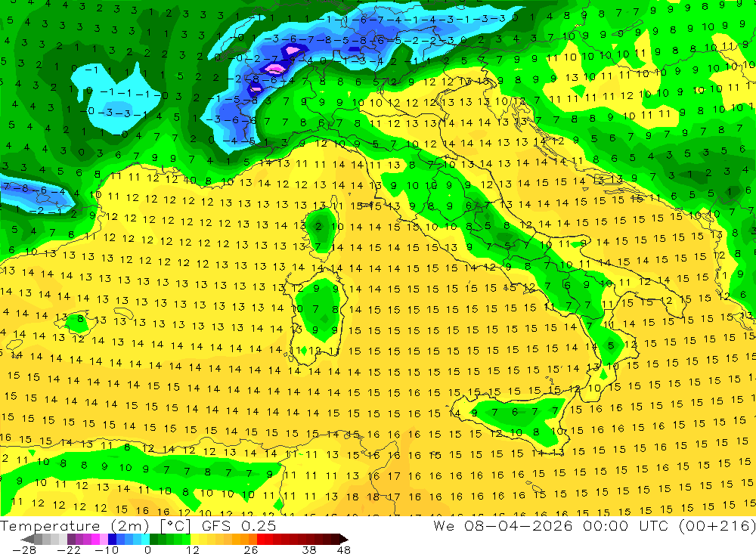Click the '0' label under the color bar
Viewport: 756px width, 554px height.
[147, 549]
